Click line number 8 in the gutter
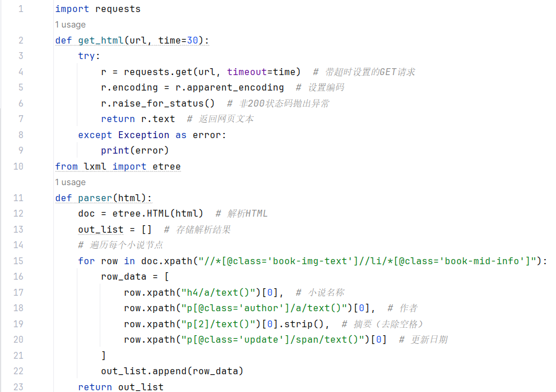The image size is (556, 392). tap(21, 135)
